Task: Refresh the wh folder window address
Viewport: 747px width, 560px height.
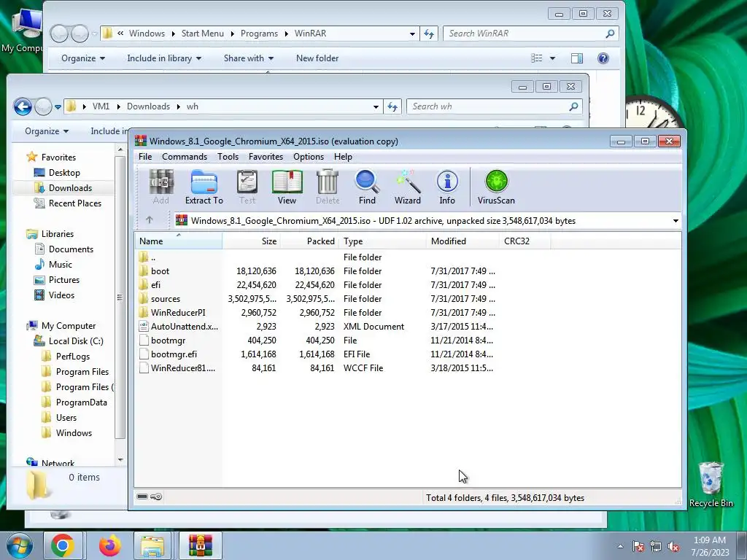Action: [392, 106]
